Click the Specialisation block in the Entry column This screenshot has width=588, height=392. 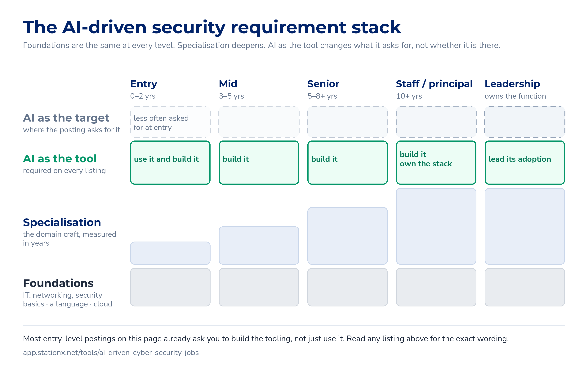(x=170, y=253)
